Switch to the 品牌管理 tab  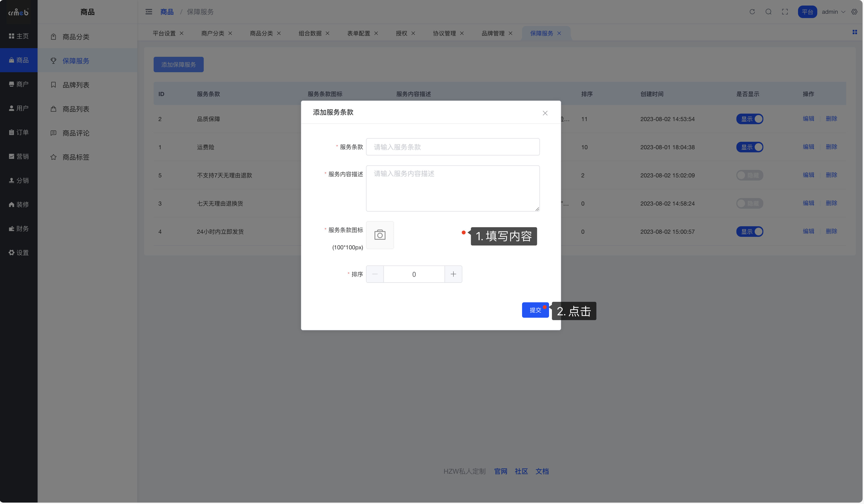tap(493, 33)
